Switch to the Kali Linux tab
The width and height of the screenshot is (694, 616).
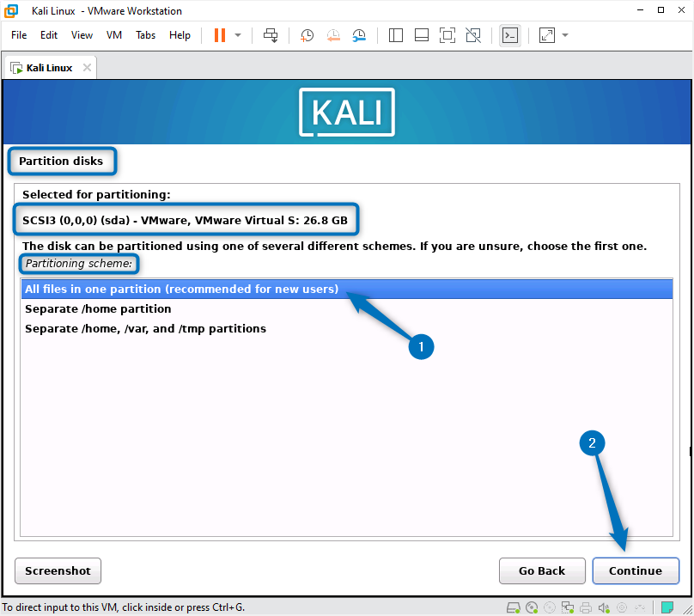pos(47,66)
